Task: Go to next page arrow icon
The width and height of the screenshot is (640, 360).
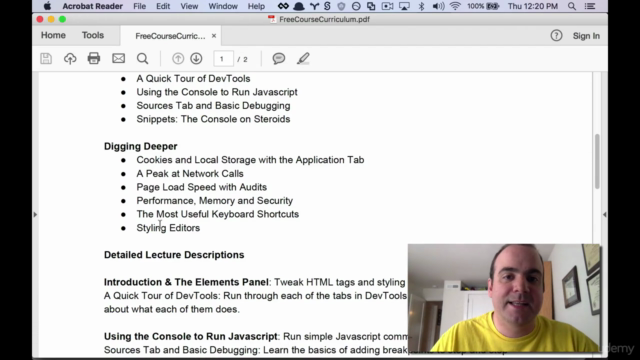Action: click(x=196, y=59)
